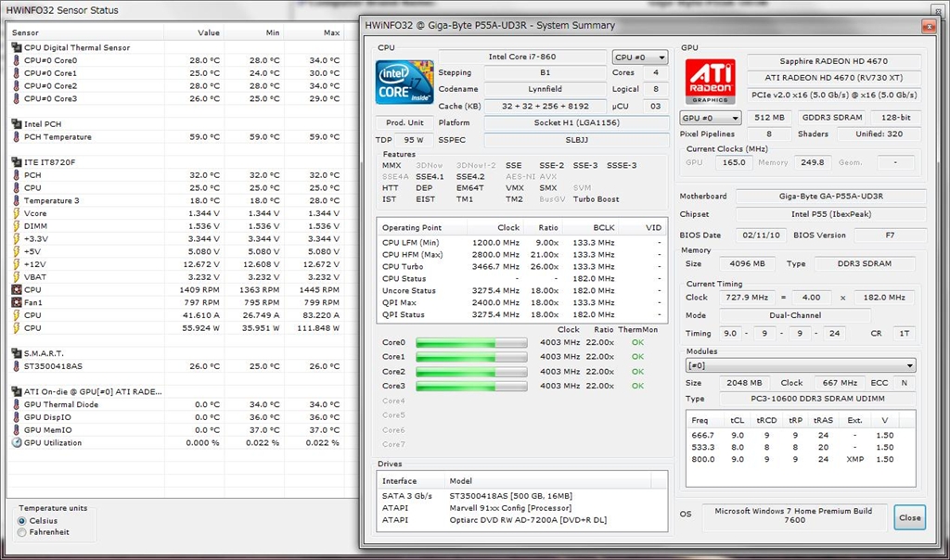
Task: Open the memory Modules [#0] dropdown
Action: pos(800,366)
